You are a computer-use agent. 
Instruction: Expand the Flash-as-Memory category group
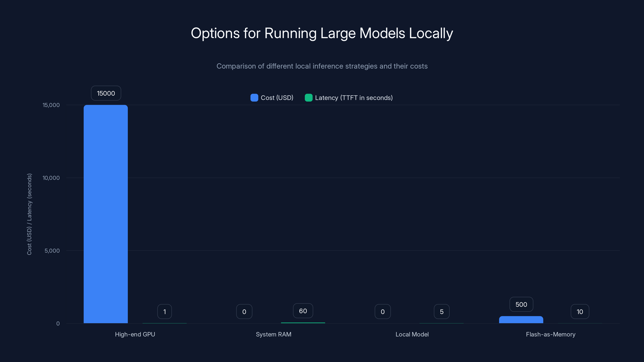click(550, 334)
